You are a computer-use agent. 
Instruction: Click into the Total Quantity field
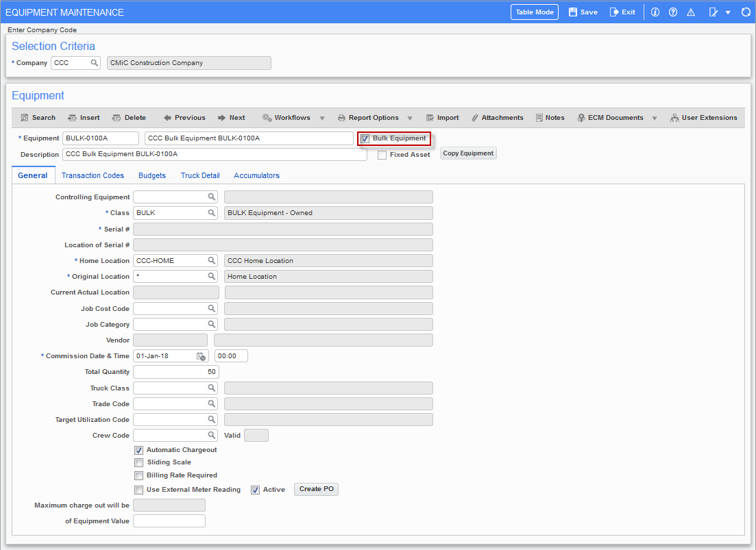[x=175, y=372]
